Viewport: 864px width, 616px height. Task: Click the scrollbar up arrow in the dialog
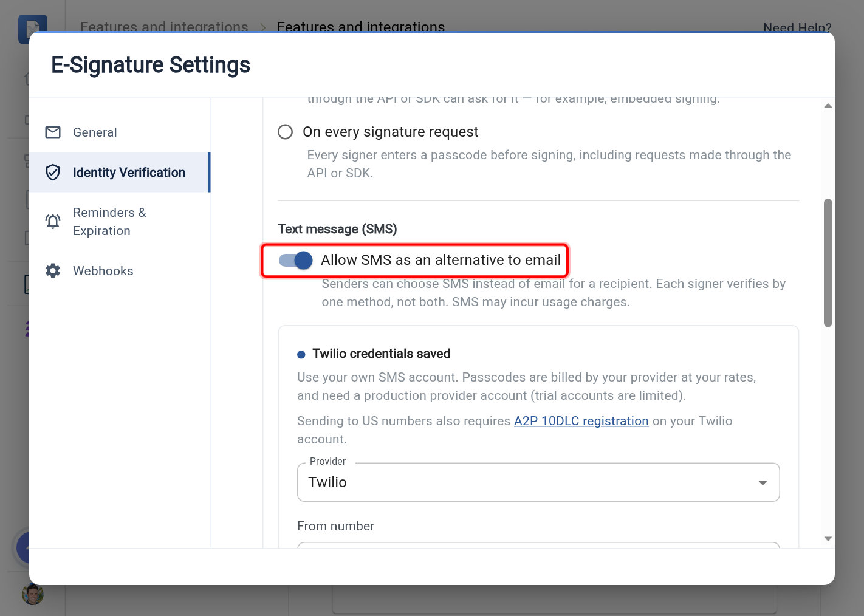(x=828, y=106)
